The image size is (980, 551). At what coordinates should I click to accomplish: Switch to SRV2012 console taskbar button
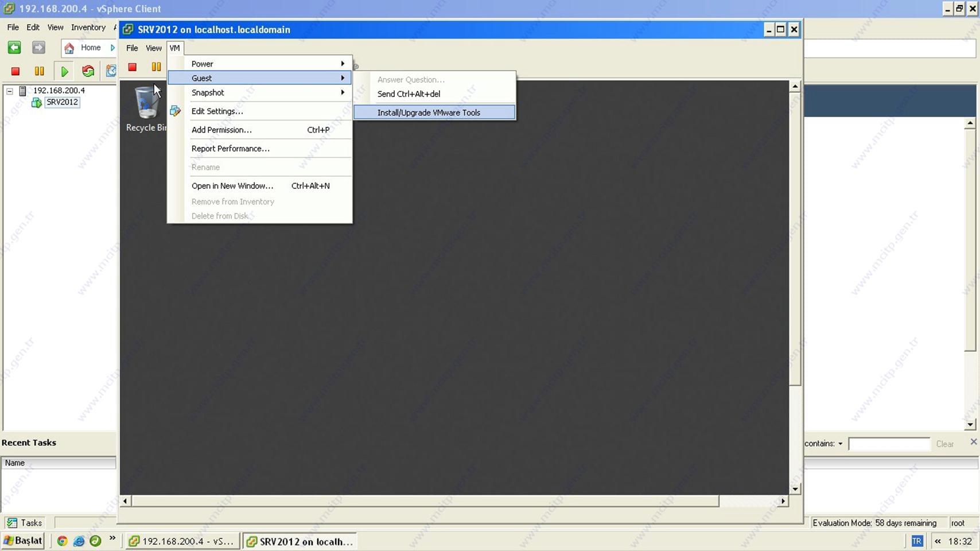300,541
